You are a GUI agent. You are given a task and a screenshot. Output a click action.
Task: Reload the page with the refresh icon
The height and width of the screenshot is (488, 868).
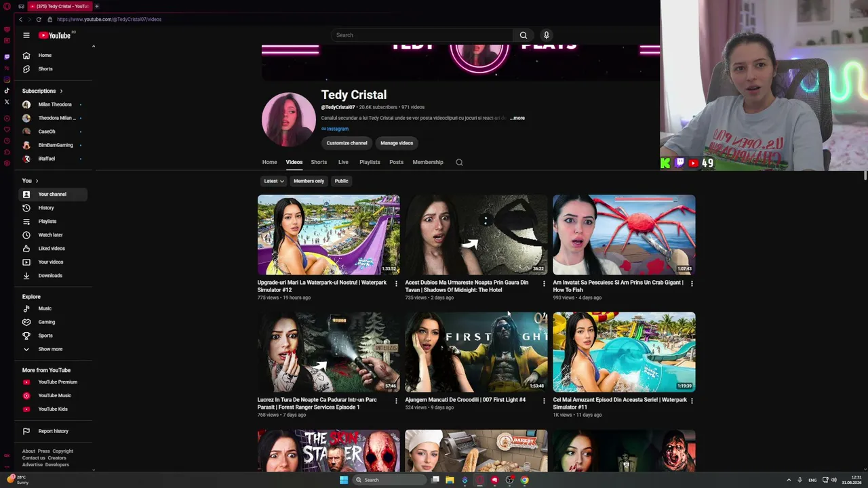pos(39,19)
